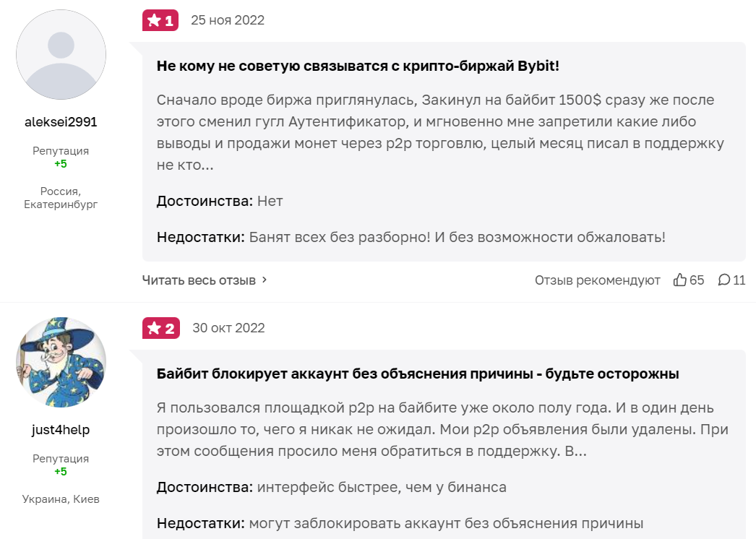Click the first review's excerpt text about 1500$

click(440, 132)
